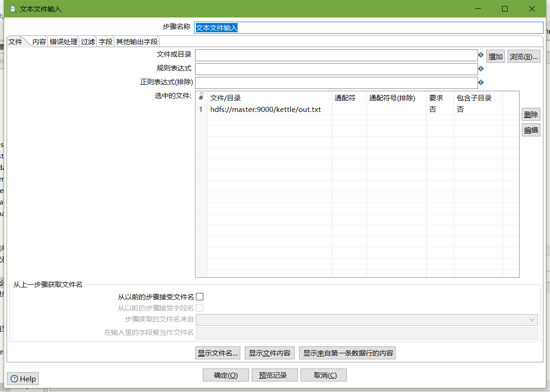Open the 其他输出字段 tab
550x392 pixels.
coord(137,42)
